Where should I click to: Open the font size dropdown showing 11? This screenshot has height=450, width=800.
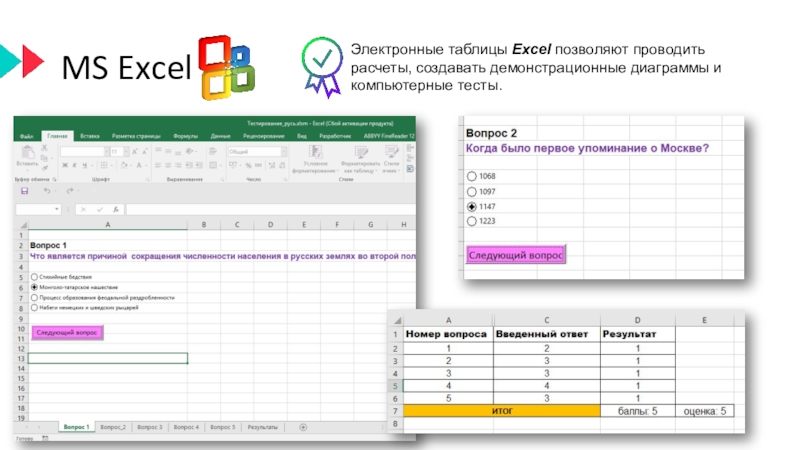[126, 152]
